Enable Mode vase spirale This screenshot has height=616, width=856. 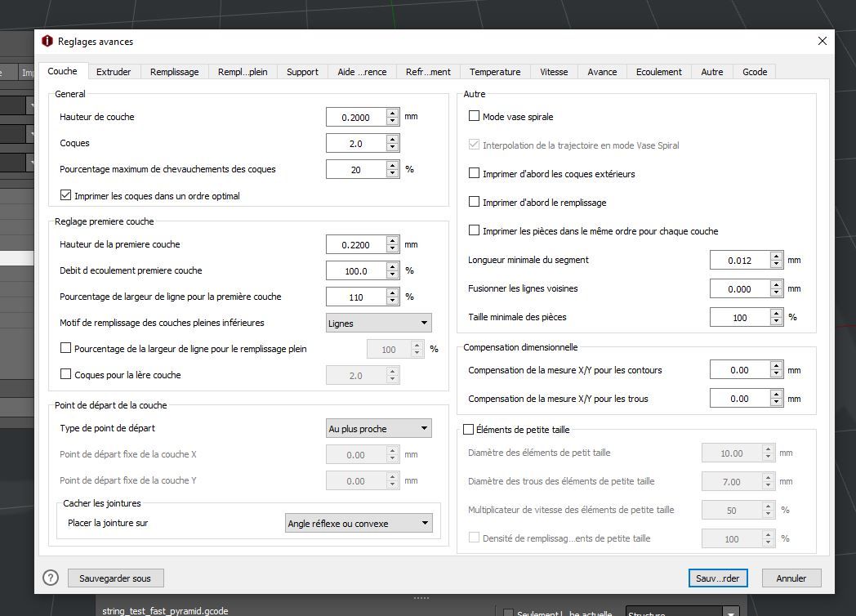[x=474, y=116]
